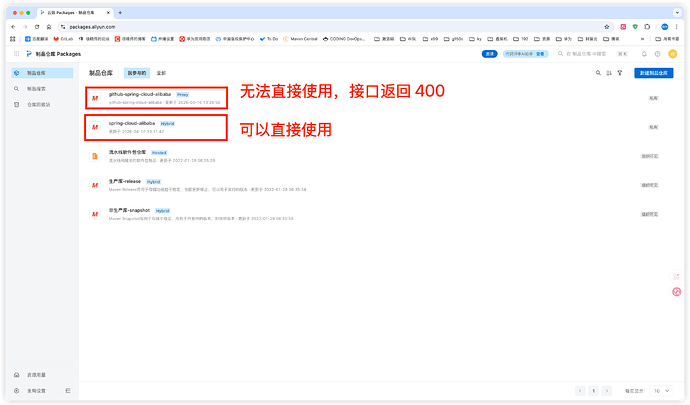The image size is (690, 405).
Task: Open the 非生产库-snapshot repository name
Action: (x=129, y=210)
